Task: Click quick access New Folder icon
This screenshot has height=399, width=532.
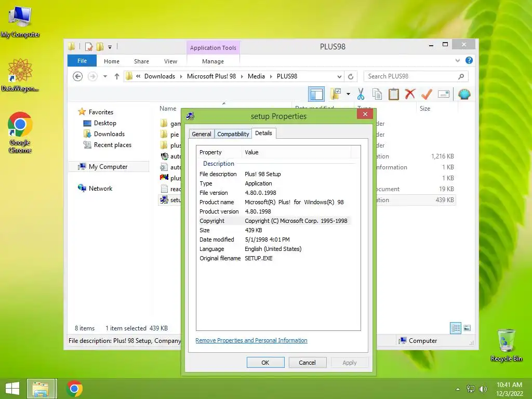Action: 100,47
